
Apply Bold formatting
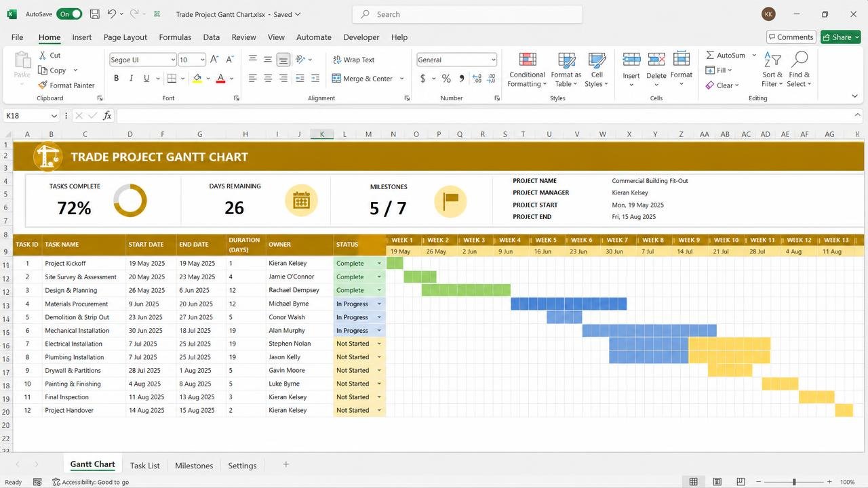[x=117, y=79]
